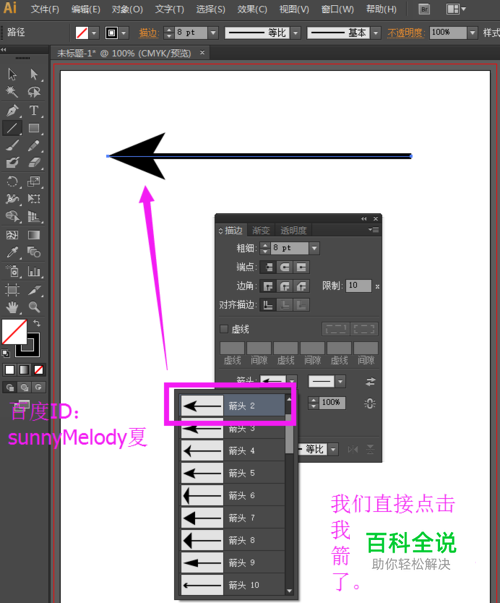Screen dimensions: 500x603
Task: Select the Direct Selection tool
Action: pos(34,74)
